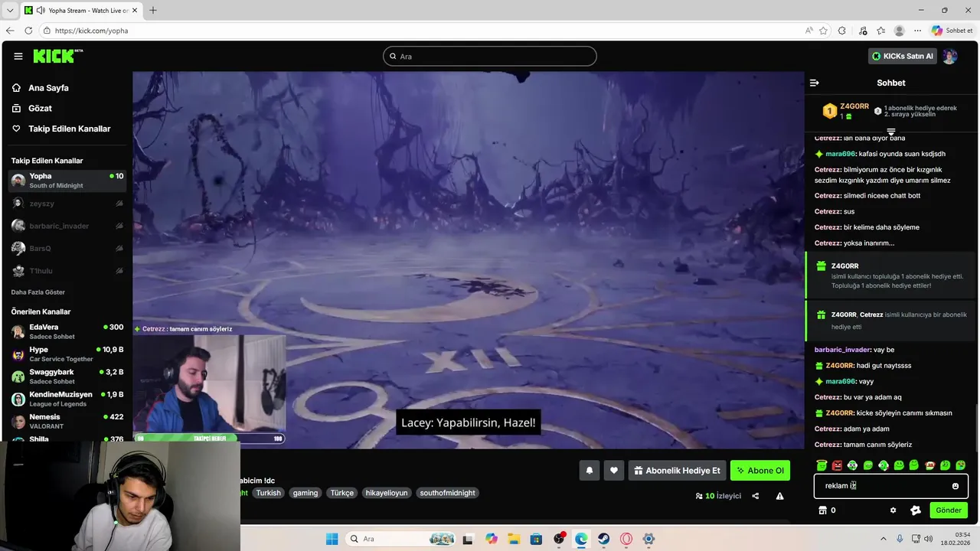Open chat settings gear
Screen dimensions: 980x551
click(893, 510)
